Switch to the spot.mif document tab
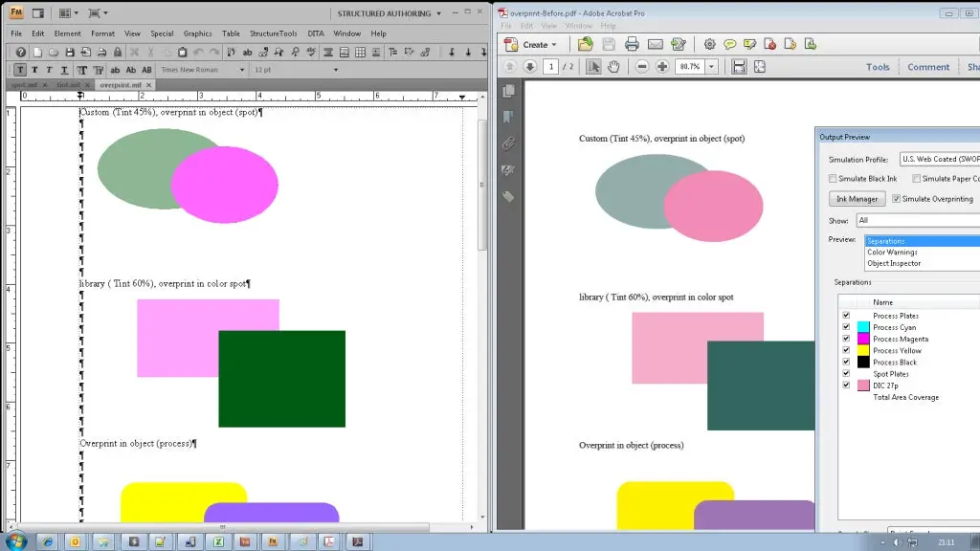This screenshot has width=980, height=551. point(26,84)
